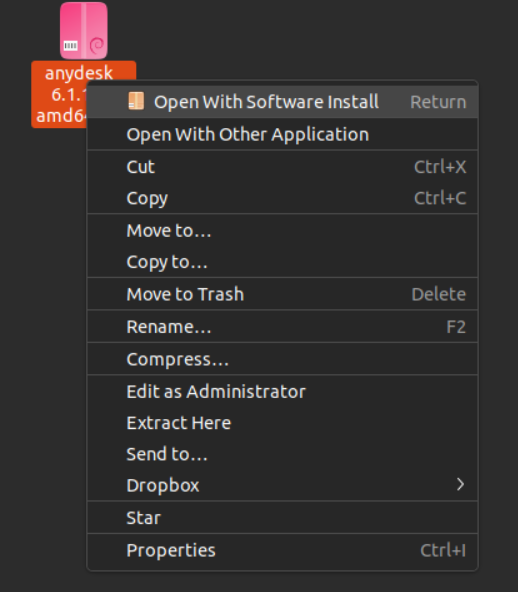Select Copy to… option

point(282,262)
